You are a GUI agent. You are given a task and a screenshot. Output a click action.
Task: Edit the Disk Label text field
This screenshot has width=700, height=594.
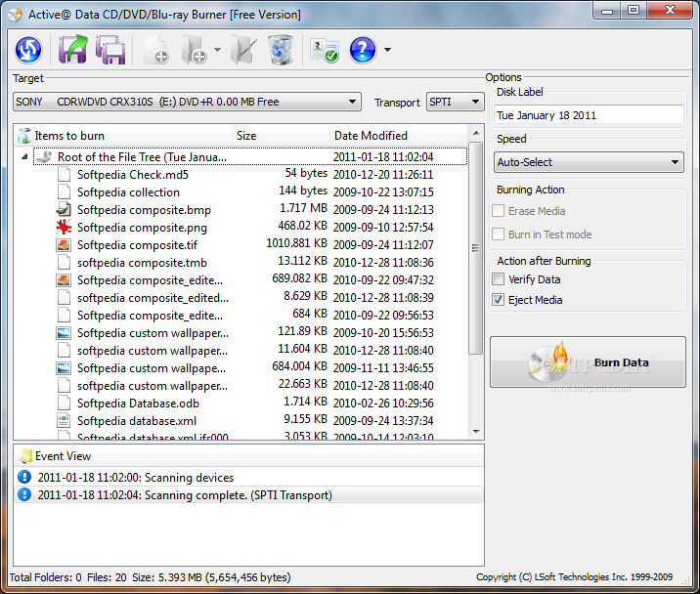[x=589, y=115]
